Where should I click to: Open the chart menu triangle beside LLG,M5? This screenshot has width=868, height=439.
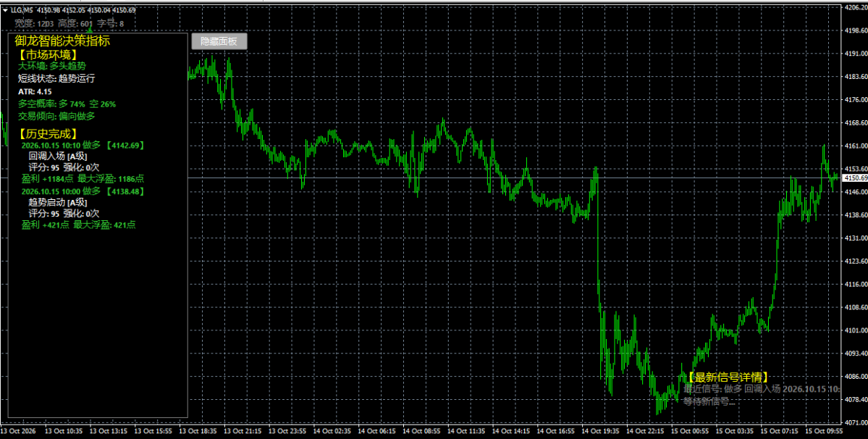6,10
